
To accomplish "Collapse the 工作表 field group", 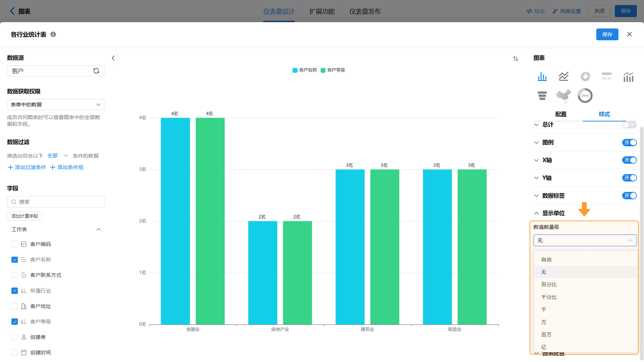I will click(98, 229).
